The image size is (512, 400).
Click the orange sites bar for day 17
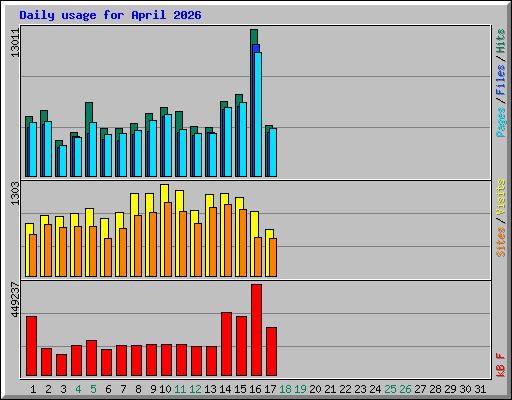[273, 257]
